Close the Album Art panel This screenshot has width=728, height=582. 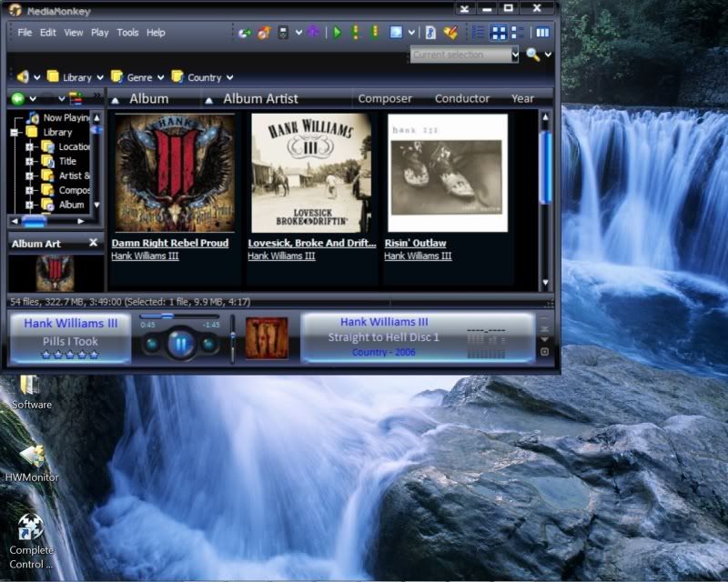(x=94, y=242)
